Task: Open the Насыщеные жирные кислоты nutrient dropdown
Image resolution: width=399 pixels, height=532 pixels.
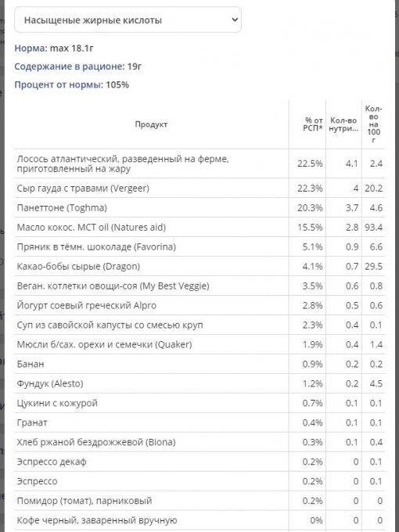Action: point(128,20)
